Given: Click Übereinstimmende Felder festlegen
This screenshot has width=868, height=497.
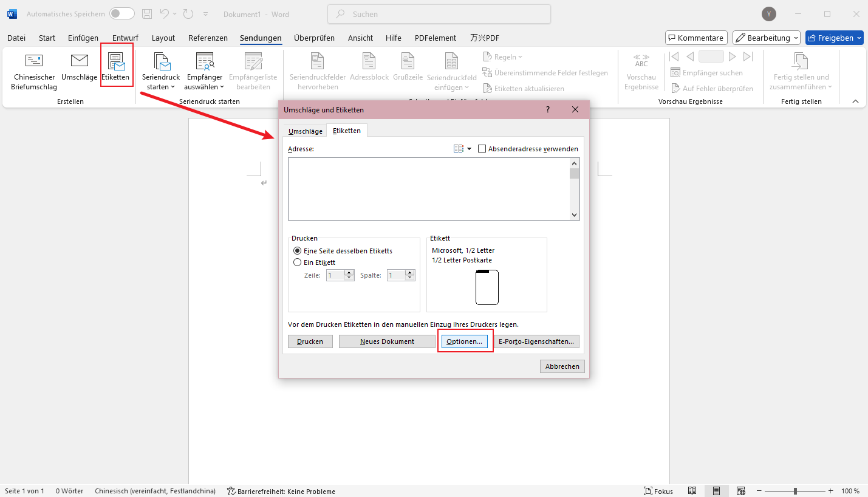Looking at the screenshot, I should (x=545, y=73).
